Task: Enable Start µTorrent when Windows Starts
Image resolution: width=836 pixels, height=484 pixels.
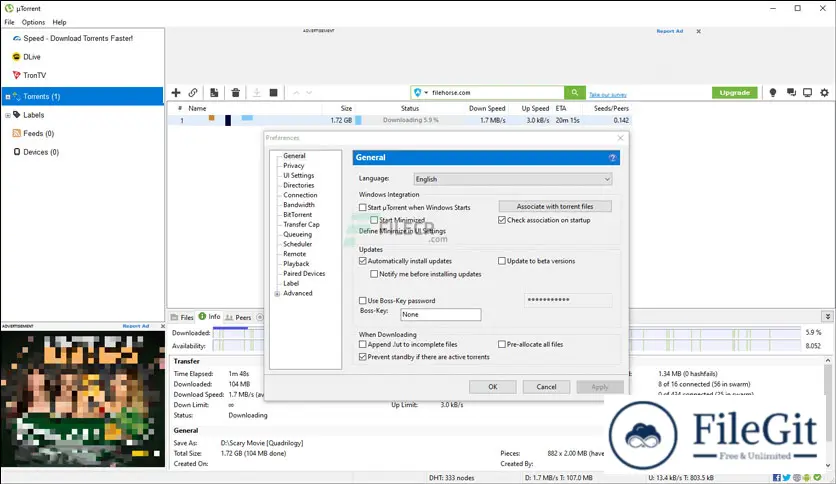Action: 363,207
